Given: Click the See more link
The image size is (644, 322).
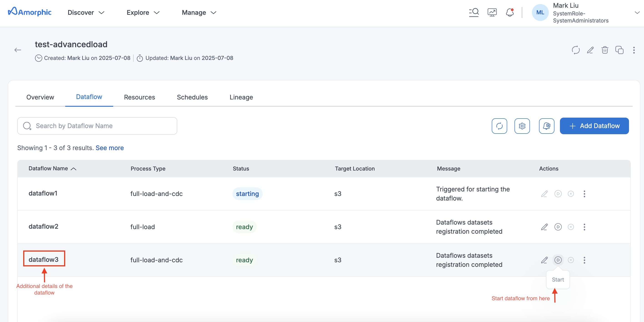Looking at the screenshot, I should [110, 148].
